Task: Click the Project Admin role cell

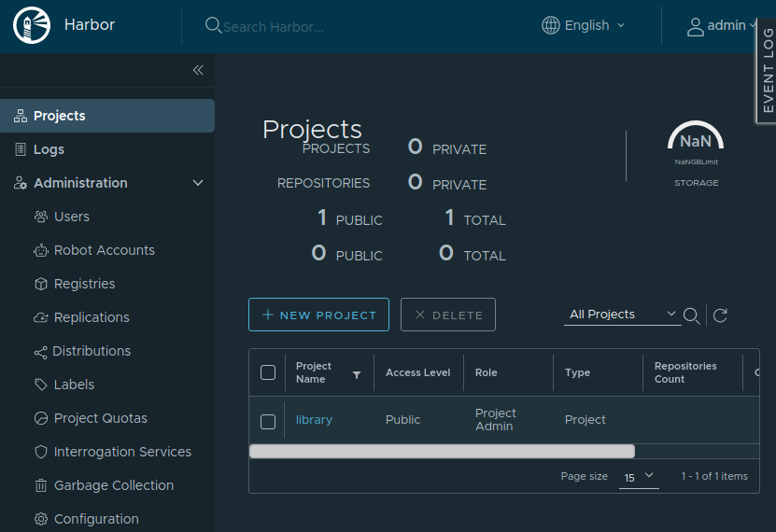Action: pyautogui.click(x=496, y=420)
